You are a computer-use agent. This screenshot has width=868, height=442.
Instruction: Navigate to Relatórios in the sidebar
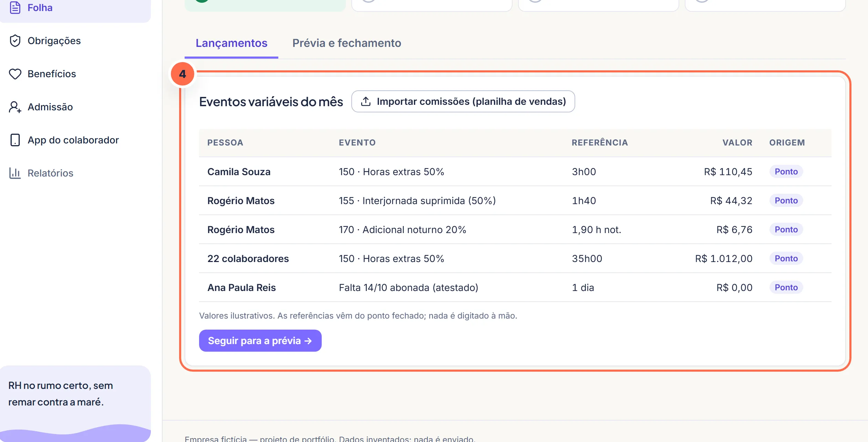point(75,173)
